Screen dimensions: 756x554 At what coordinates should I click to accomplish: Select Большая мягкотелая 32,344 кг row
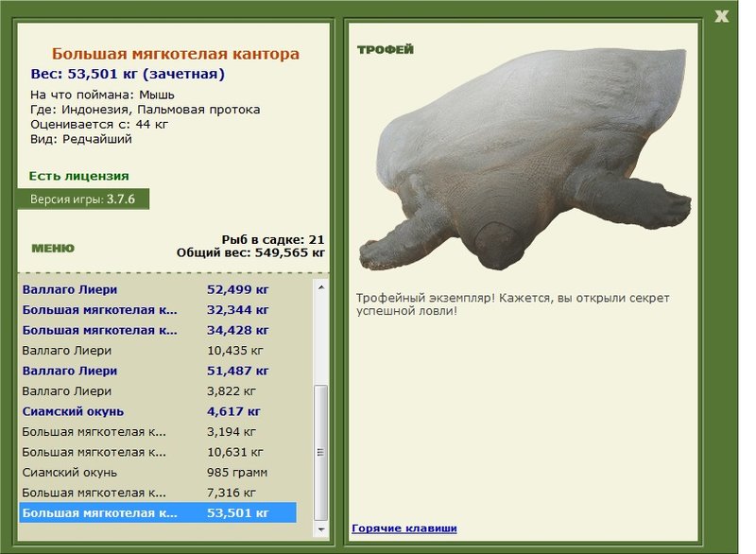[x=158, y=310]
